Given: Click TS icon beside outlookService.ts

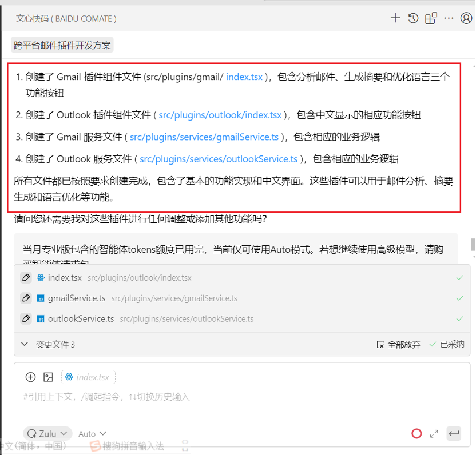Looking at the screenshot, I should pos(41,319).
